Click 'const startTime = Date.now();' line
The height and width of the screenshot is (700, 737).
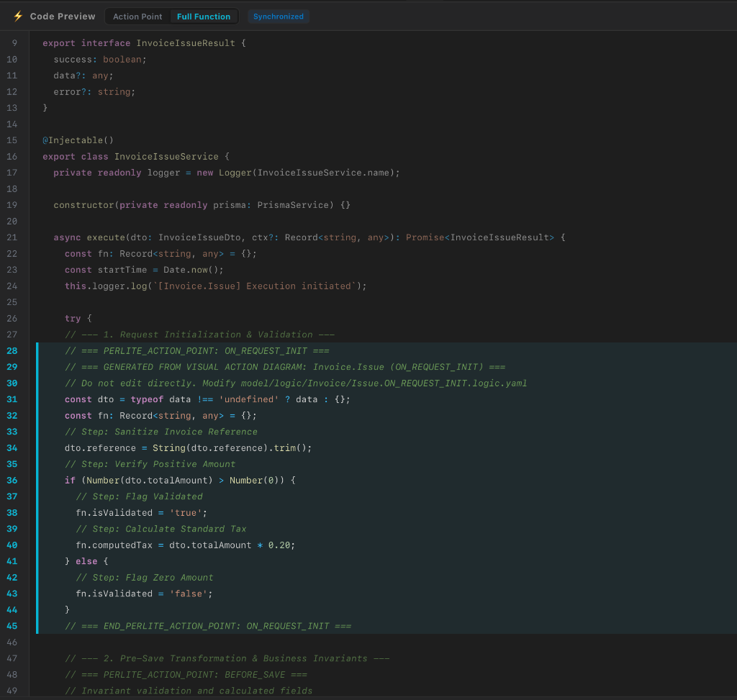click(x=144, y=270)
